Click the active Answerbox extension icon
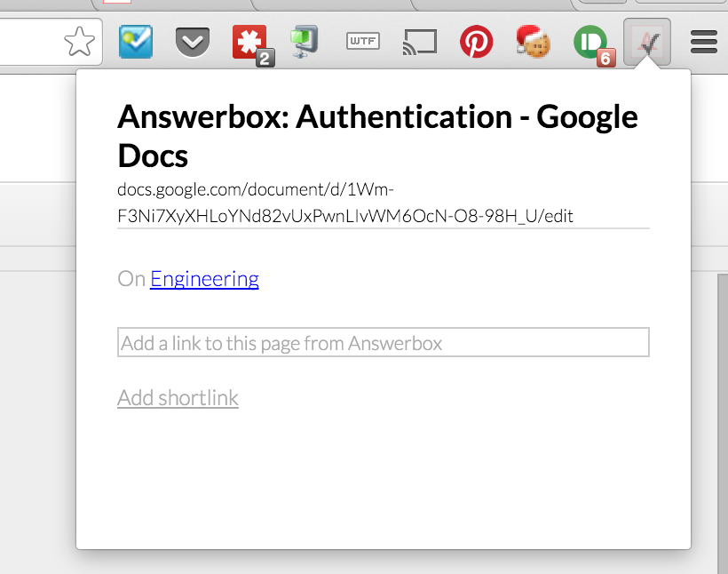728x574 pixels. [x=646, y=41]
